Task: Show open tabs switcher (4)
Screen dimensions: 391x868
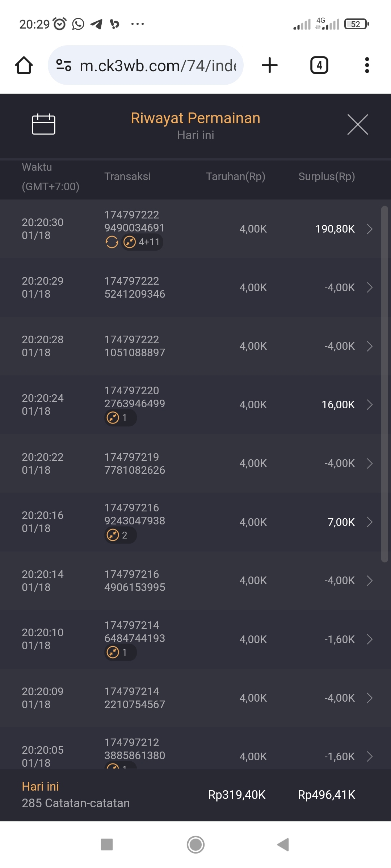Action: (319, 65)
